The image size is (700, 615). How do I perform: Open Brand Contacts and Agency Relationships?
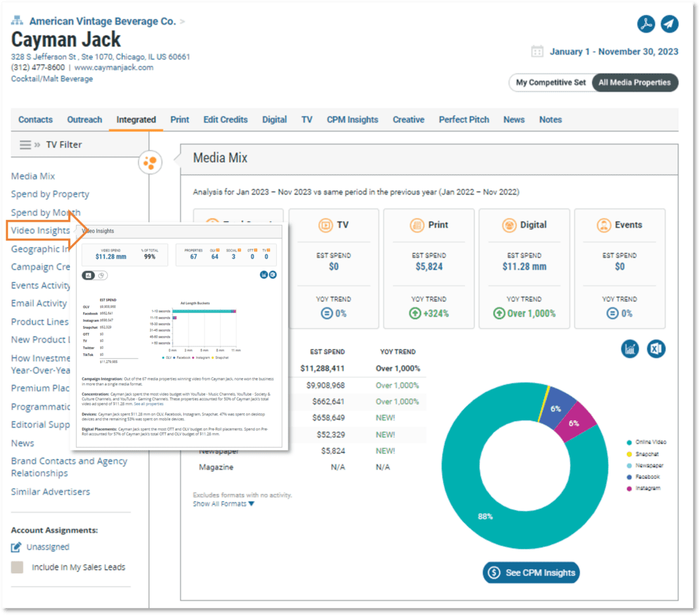(x=69, y=467)
